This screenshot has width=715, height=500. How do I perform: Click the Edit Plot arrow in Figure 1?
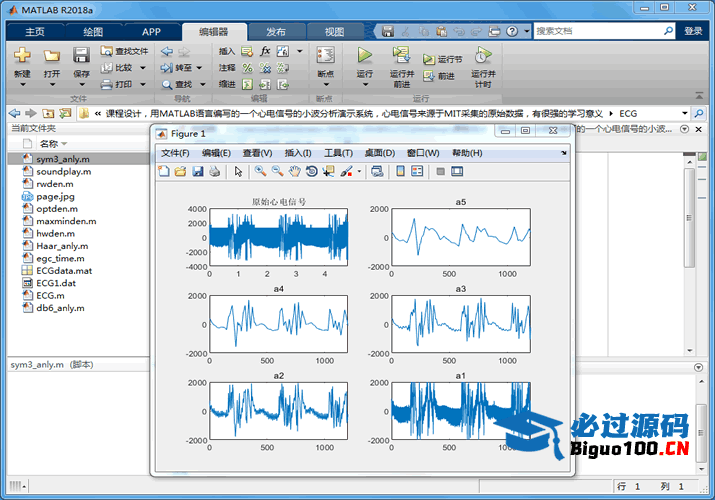[238, 171]
